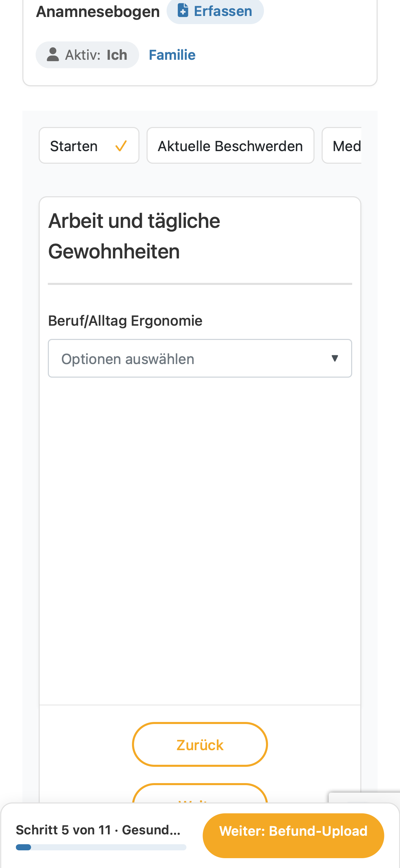The height and width of the screenshot is (868, 400).
Task: Click the Aktiv: Ich profile chip
Action: pos(87,55)
